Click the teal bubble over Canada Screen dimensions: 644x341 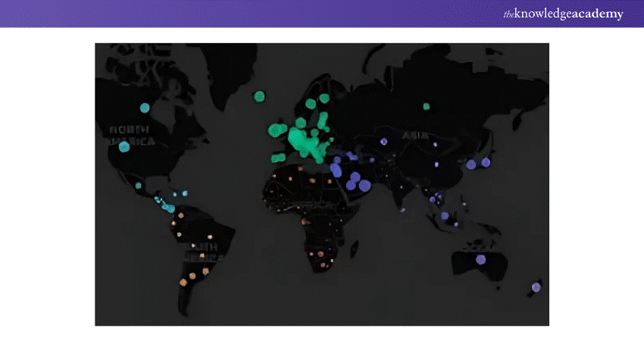145,108
